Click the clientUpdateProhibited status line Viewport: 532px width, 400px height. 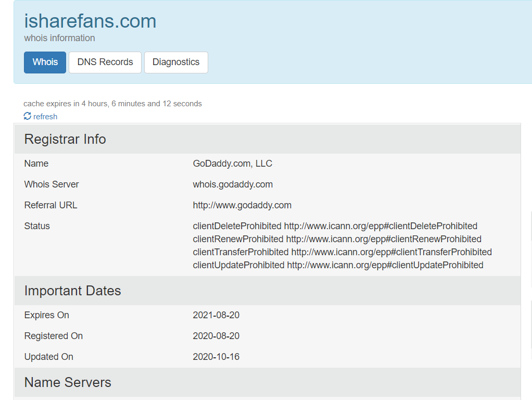point(338,265)
